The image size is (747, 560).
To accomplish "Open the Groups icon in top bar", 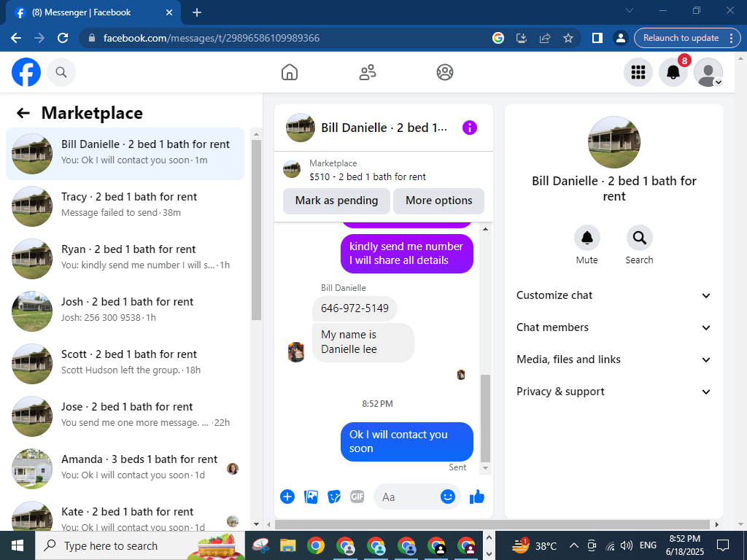I will [445, 72].
